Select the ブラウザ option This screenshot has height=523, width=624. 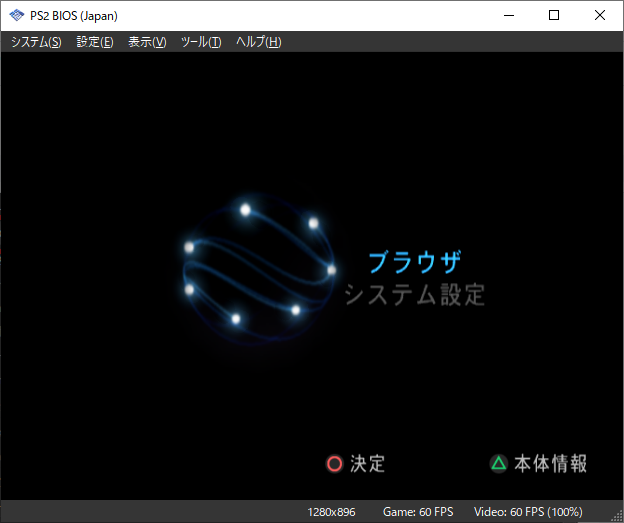point(415,262)
